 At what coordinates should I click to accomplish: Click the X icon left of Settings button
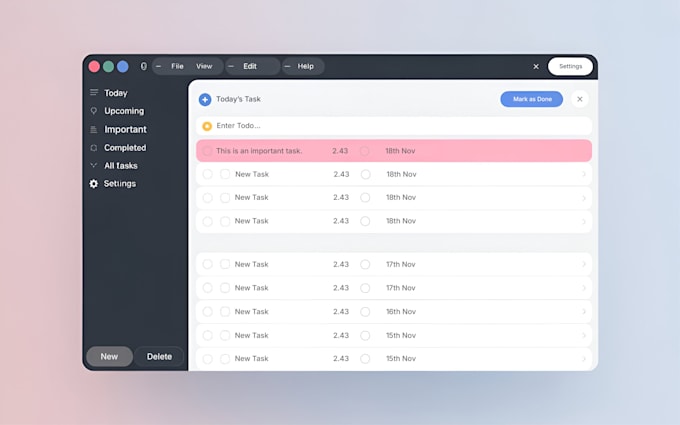(536, 66)
